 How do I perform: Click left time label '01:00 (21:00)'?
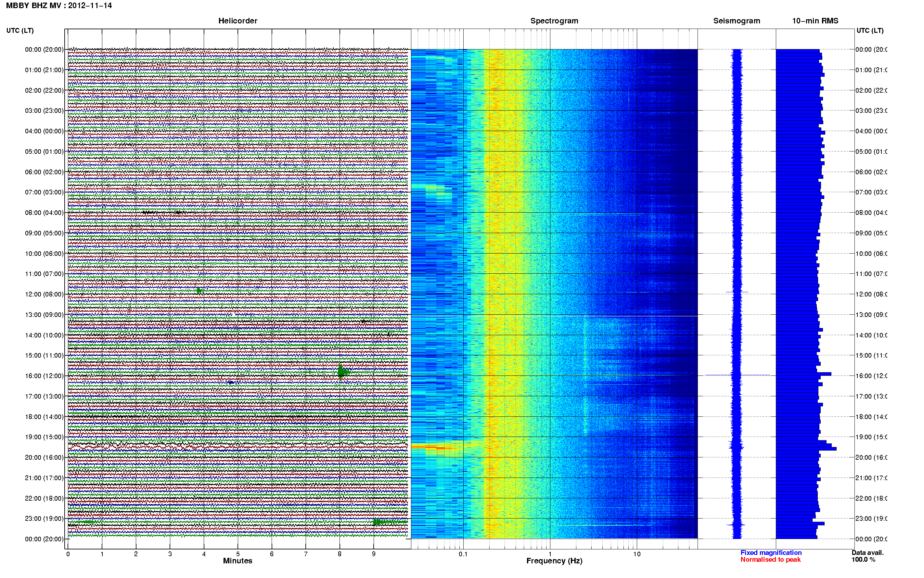point(44,70)
